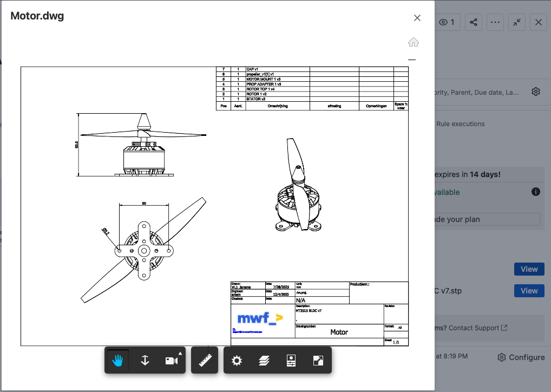Click View button beside the v7.stp file

tap(529, 291)
